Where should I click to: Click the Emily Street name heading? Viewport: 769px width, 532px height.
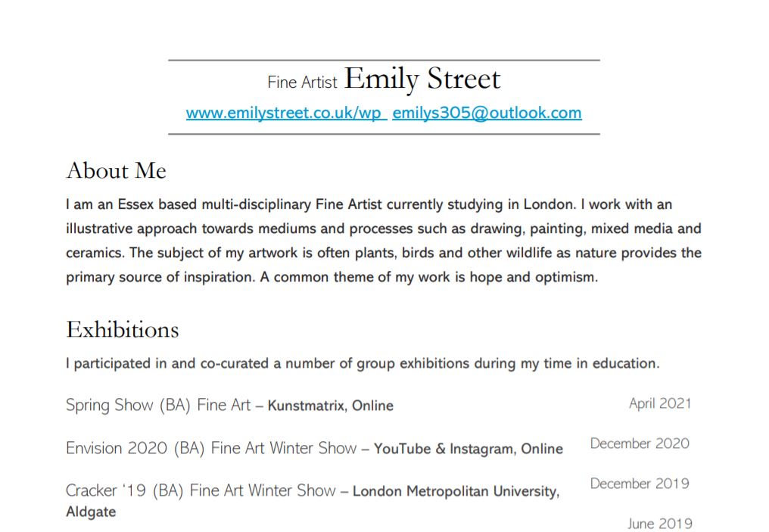422,79
